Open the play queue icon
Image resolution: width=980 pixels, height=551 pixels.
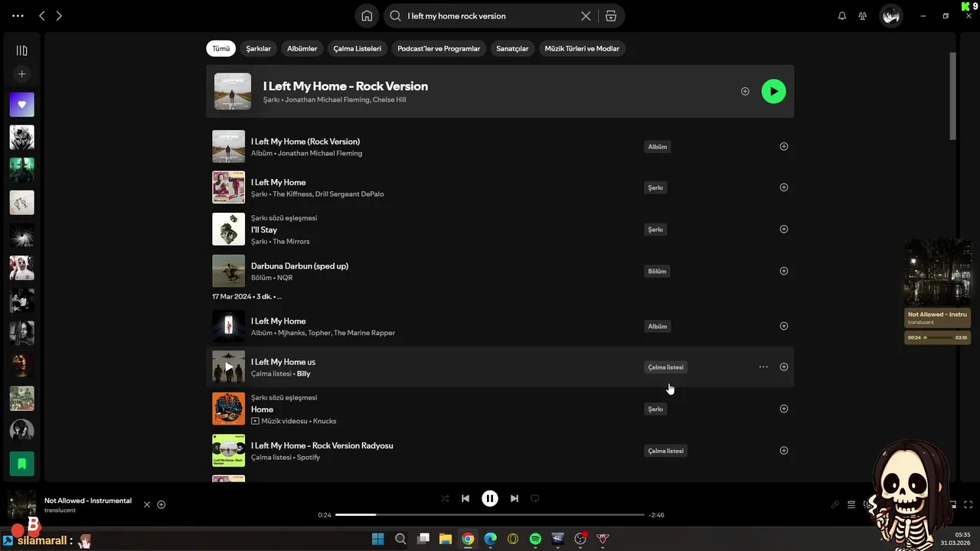(x=851, y=504)
